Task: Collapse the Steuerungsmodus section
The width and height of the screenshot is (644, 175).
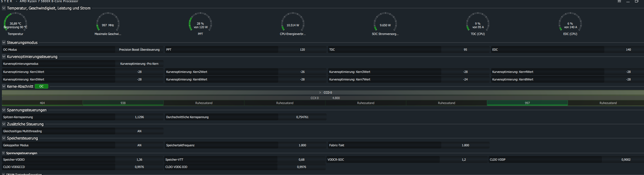Action: (x=4, y=43)
